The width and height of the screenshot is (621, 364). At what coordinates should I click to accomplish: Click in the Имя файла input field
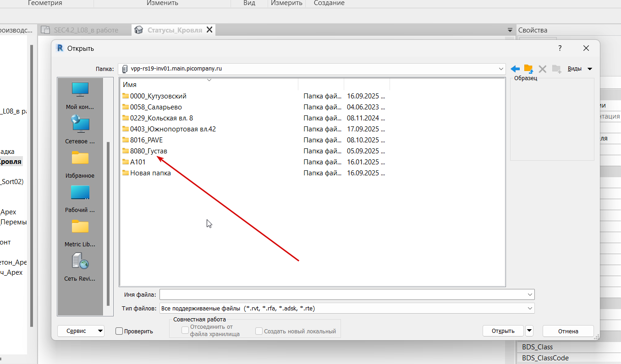(x=343, y=294)
